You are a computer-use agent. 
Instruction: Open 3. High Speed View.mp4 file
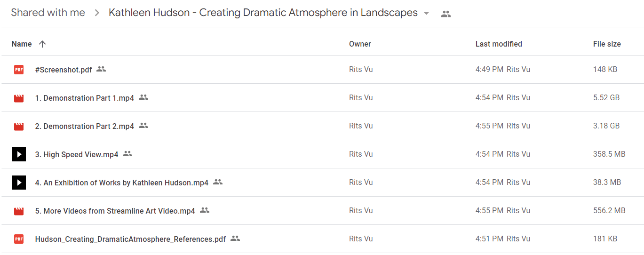(x=77, y=154)
